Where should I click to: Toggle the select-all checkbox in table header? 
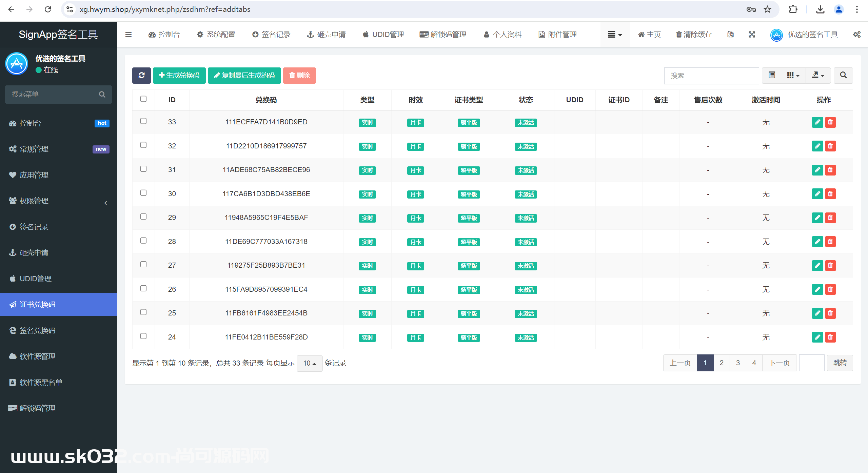pyautogui.click(x=143, y=99)
